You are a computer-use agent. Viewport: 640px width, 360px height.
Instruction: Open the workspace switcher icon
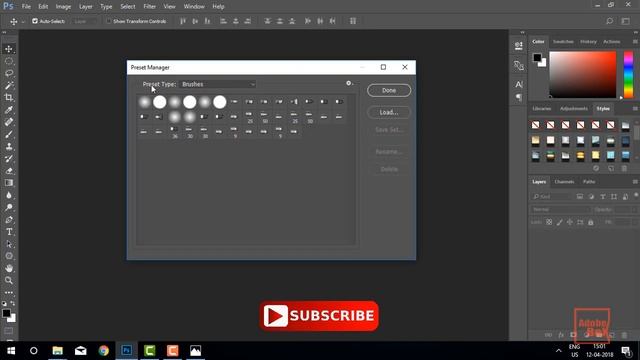click(x=625, y=21)
